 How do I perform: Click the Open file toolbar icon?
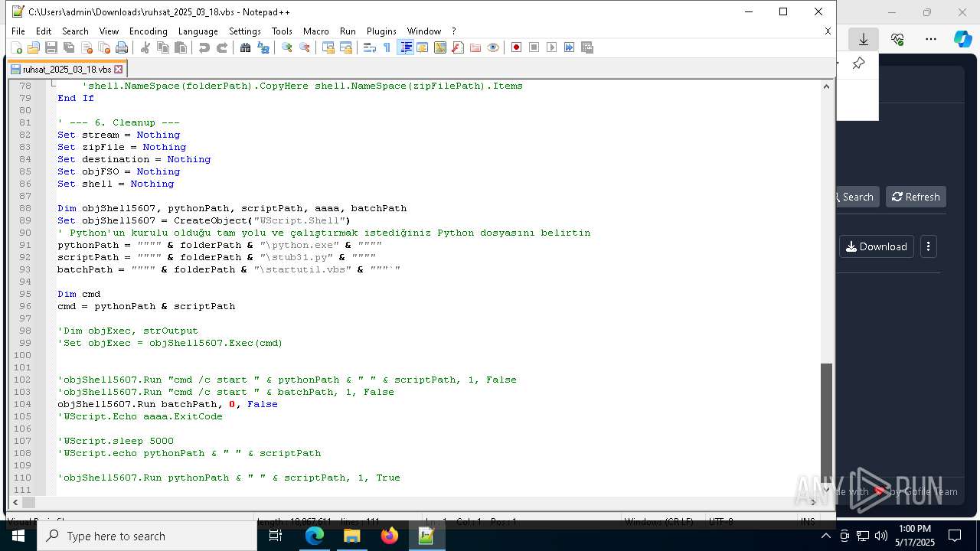(34, 47)
